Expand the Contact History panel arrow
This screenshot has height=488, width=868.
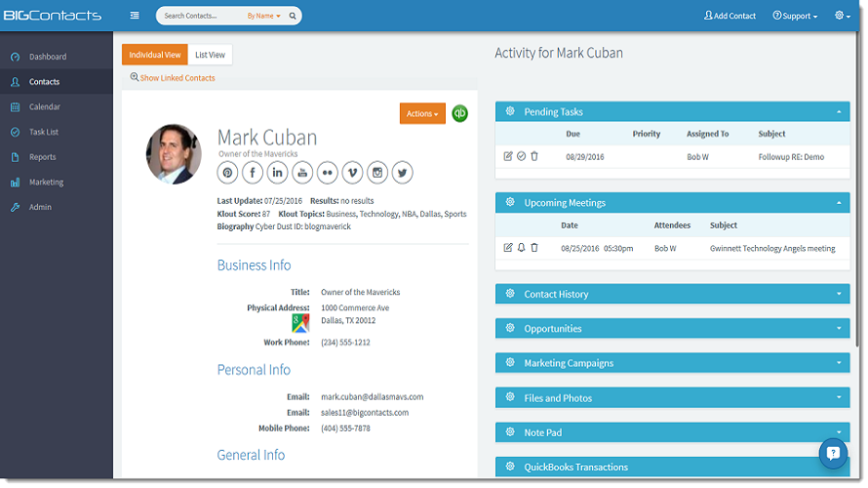click(839, 294)
